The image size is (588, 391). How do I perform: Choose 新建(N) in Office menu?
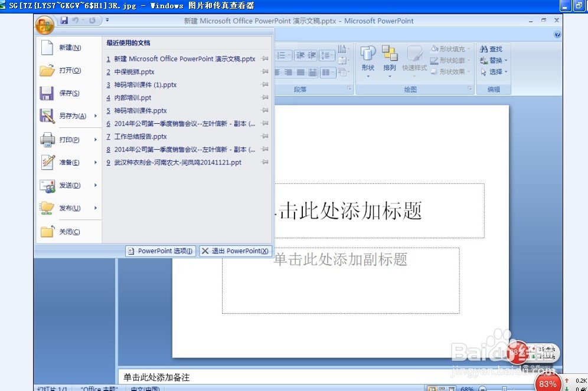click(69, 48)
